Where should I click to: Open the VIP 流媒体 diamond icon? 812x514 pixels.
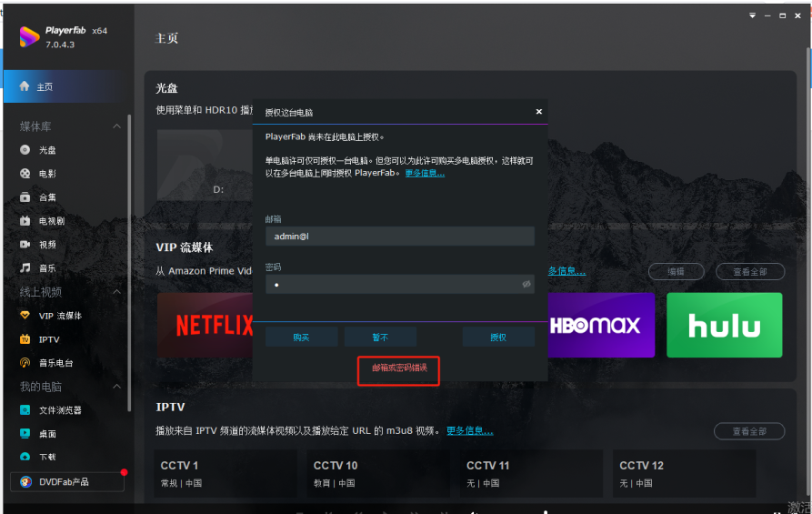[x=25, y=315]
